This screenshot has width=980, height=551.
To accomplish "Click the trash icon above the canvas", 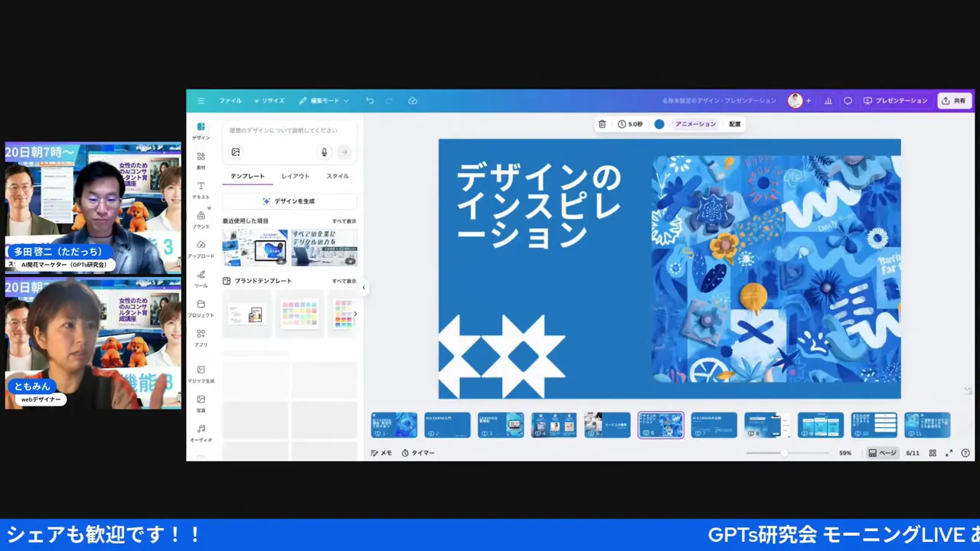I will coord(602,124).
